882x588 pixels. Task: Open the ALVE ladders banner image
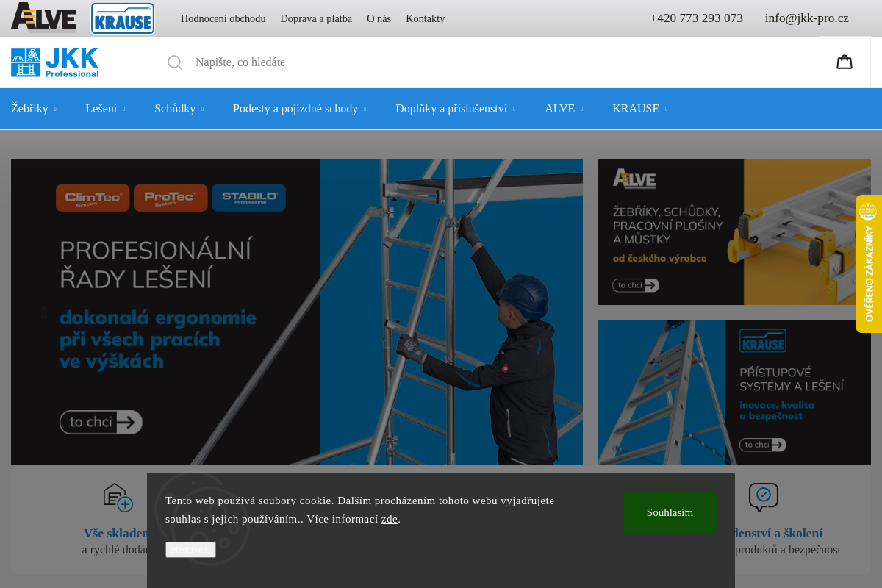point(734,232)
